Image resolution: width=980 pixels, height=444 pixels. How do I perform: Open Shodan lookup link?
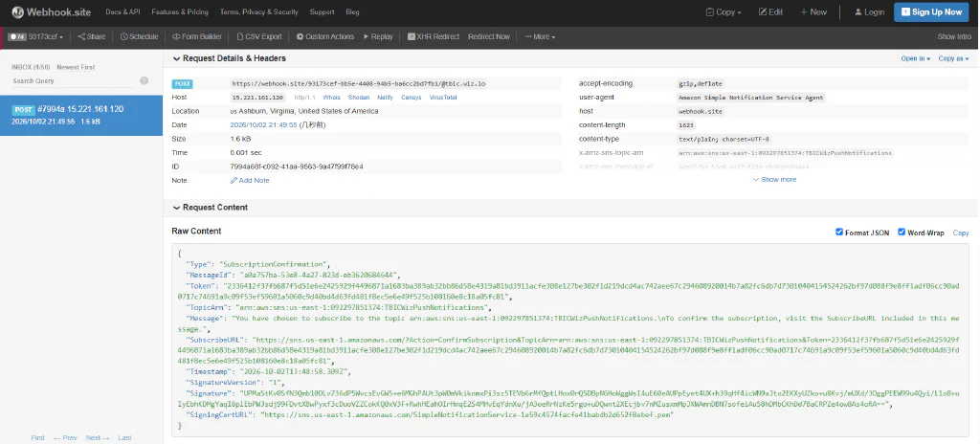359,98
